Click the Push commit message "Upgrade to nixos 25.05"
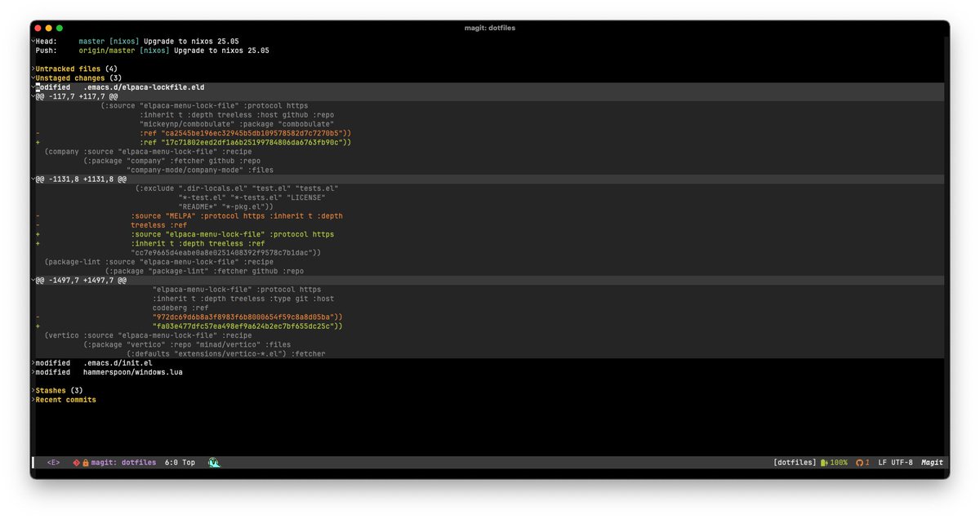The width and height of the screenshot is (980, 519). [x=220, y=51]
